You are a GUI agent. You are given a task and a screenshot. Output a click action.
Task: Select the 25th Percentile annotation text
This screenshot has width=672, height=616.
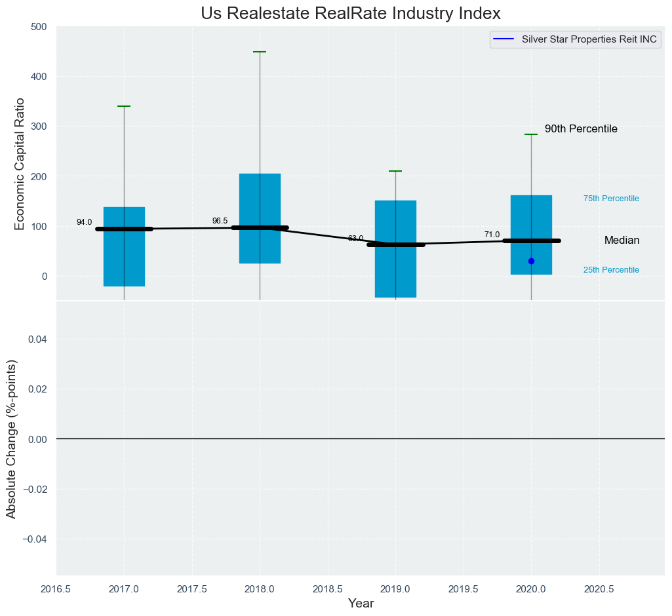(x=611, y=270)
